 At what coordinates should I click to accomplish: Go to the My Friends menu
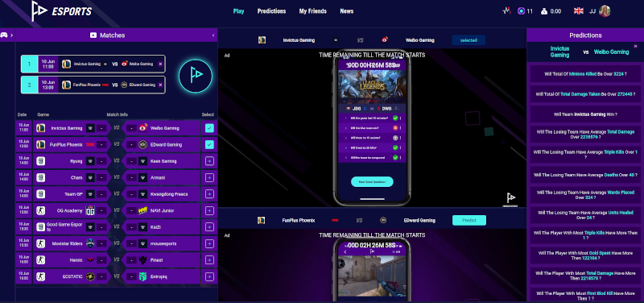(x=313, y=11)
